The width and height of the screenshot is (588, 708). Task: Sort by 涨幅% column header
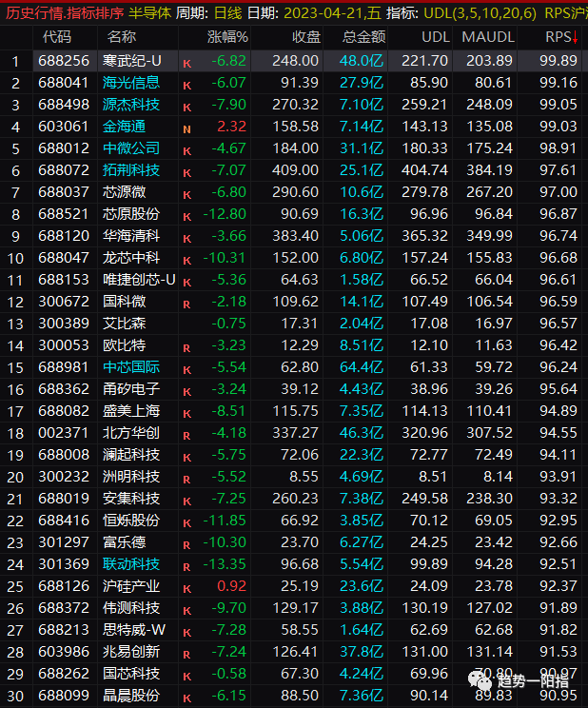click(x=227, y=37)
